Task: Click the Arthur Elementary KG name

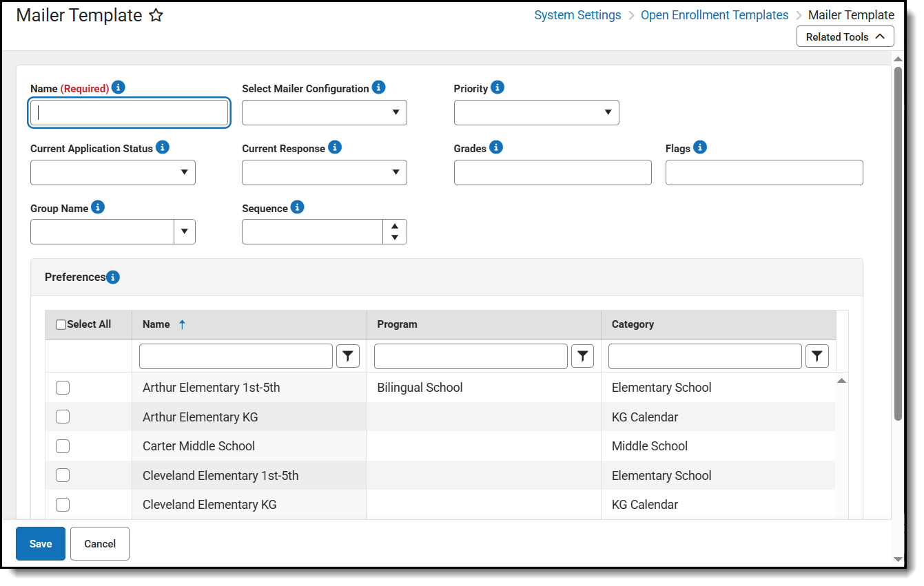Action: pyautogui.click(x=201, y=417)
